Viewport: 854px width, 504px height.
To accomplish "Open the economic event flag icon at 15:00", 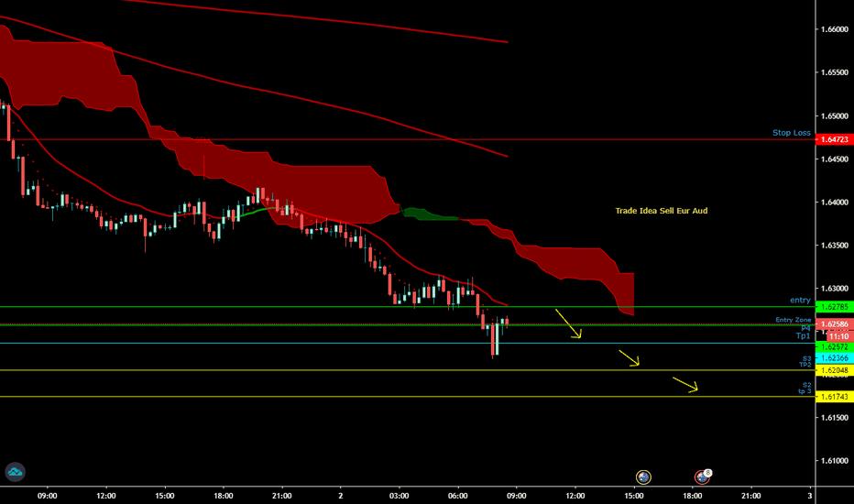I will pos(643,477).
